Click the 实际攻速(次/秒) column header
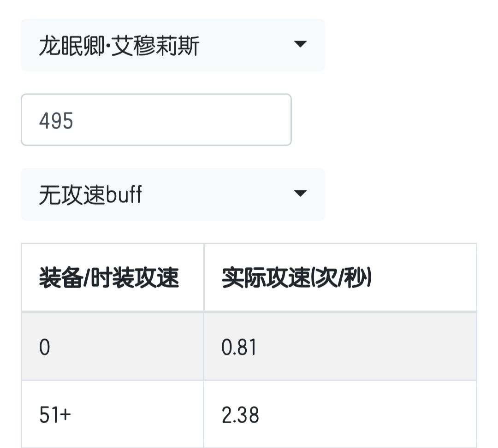498x448 pixels. 296,278
